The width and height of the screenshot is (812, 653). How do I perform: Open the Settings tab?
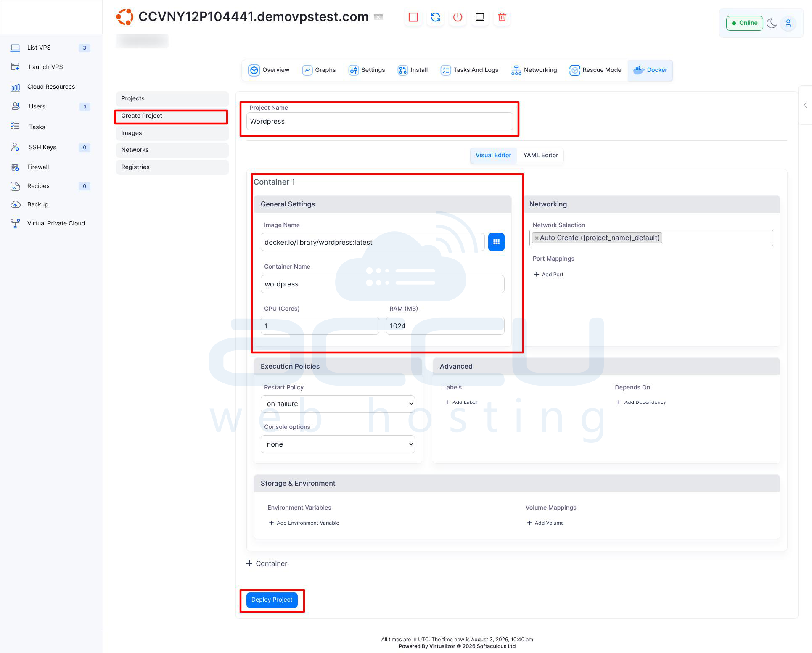tap(367, 70)
